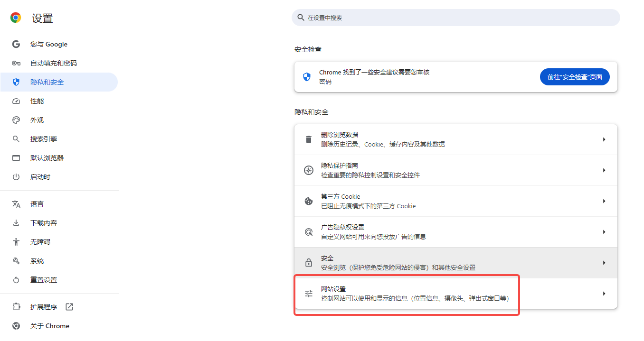
Task: Open 自动填充和密码 settings section
Action: click(59, 63)
